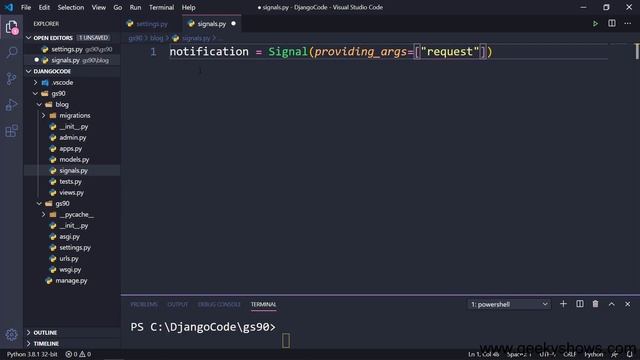640x360 pixels.
Task: Open Run and Debug view icon
Action: pos(11,105)
